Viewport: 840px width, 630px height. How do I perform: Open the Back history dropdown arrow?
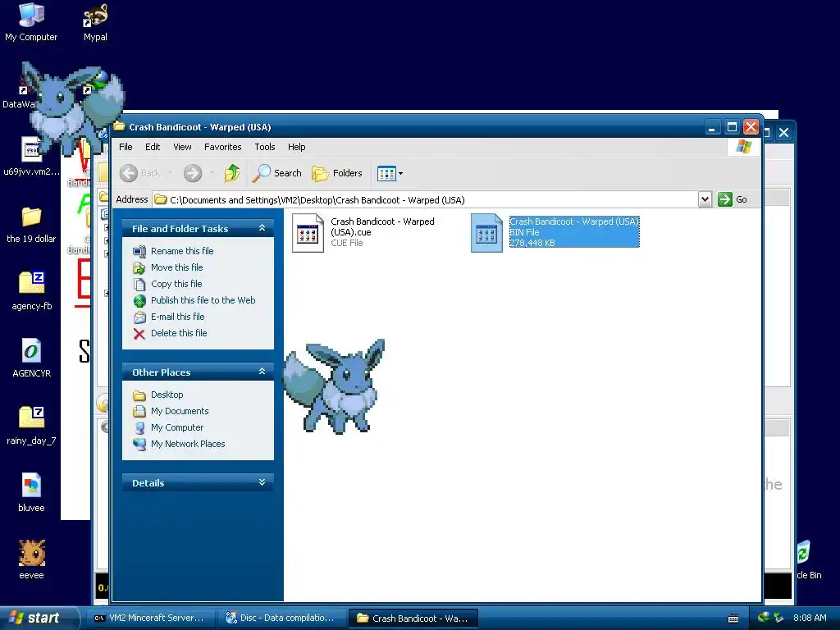click(x=170, y=173)
